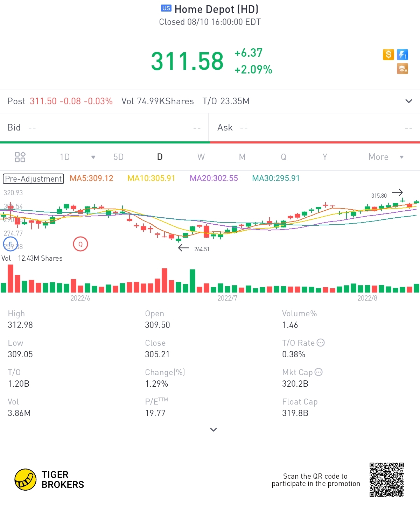420x520 pixels.
Task: Tap the Float Cap 319.8B value
Action: point(295,413)
